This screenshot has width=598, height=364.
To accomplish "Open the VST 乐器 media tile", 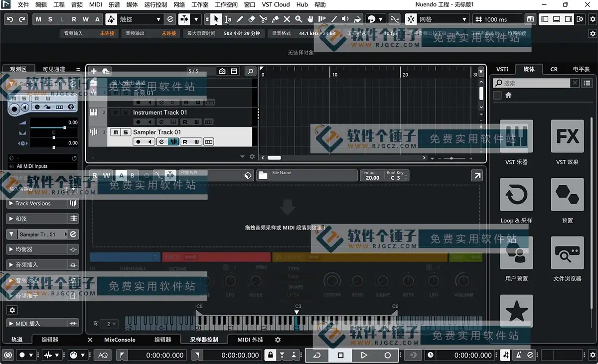I will click(516, 136).
